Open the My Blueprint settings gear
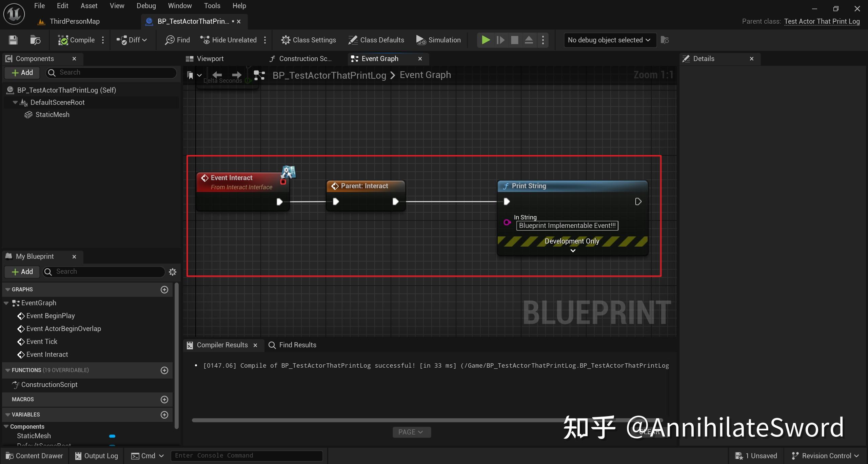 [173, 272]
